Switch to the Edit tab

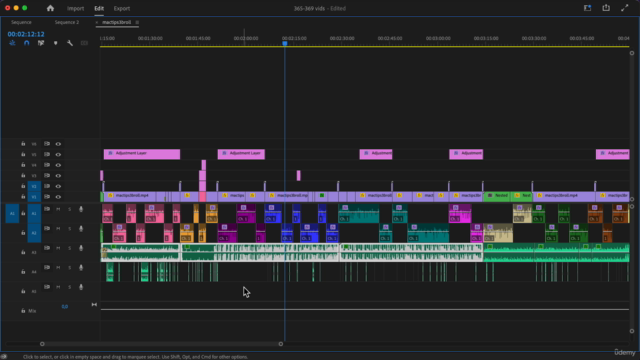(x=99, y=8)
